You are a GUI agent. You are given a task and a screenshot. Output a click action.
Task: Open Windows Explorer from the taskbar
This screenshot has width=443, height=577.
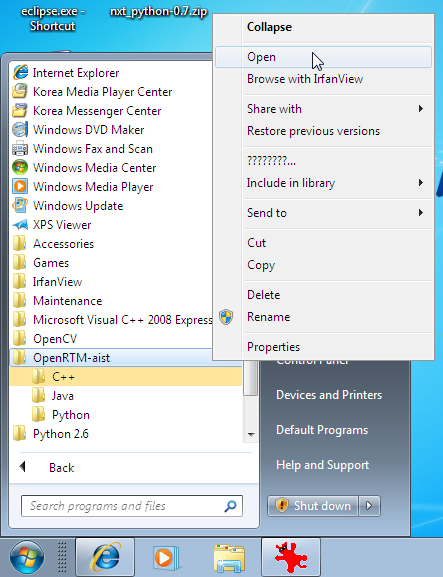(228, 558)
